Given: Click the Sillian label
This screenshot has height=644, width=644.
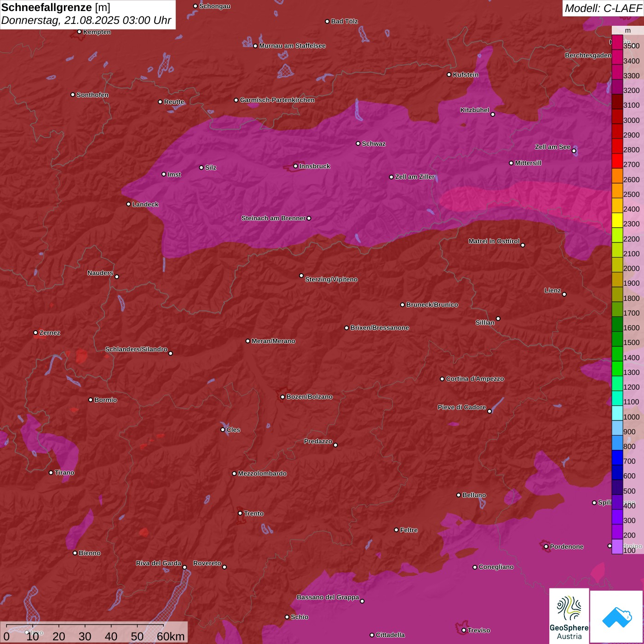Looking at the screenshot, I should [x=485, y=322].
